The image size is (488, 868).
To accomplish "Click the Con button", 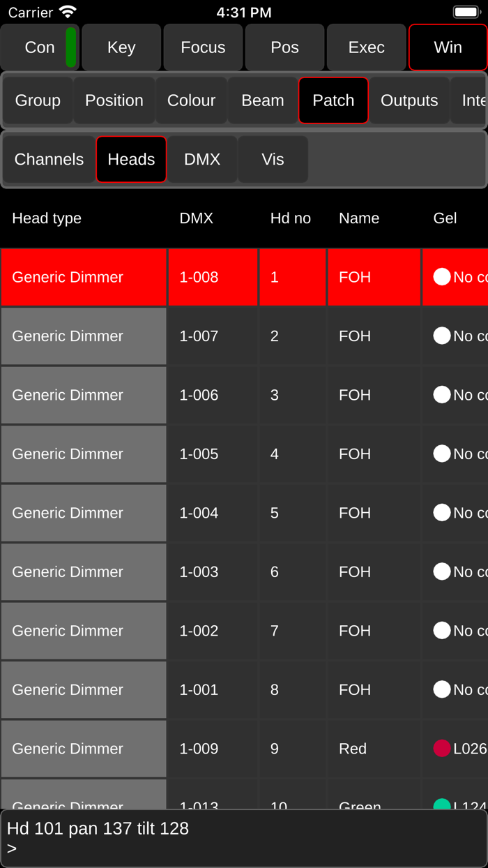I will coord(40,47).
